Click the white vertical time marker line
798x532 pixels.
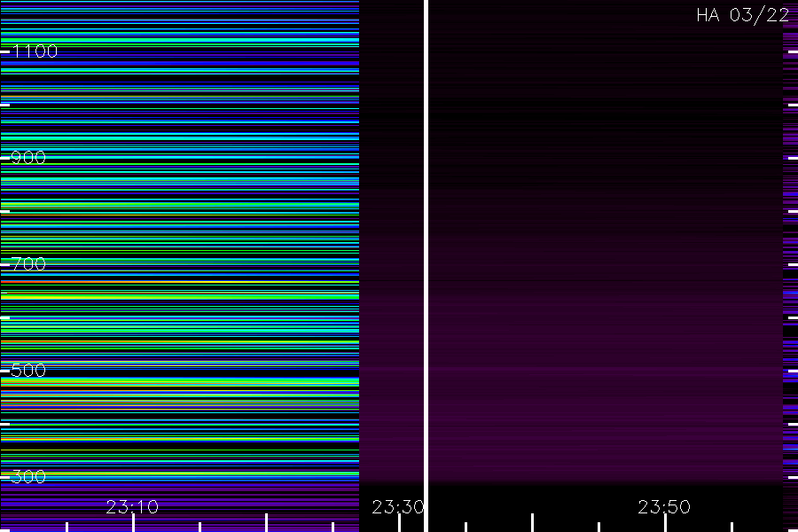tap(426, 266)
